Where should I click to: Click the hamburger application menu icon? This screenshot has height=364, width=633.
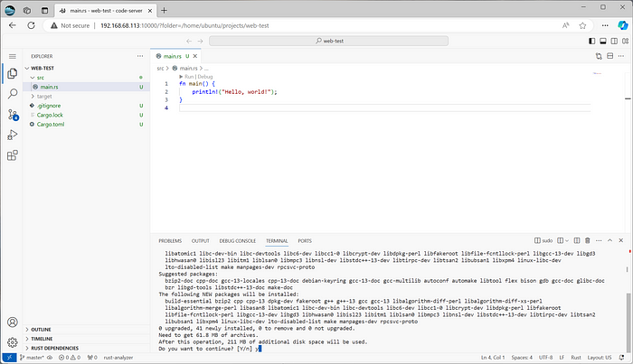[13, 56]
